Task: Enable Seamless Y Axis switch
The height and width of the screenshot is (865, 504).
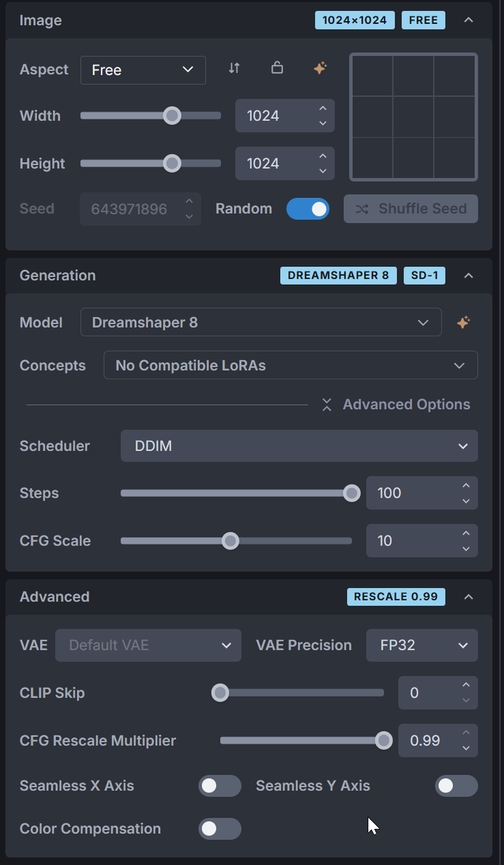Action: pyautogui.click(x=456, y=786)
